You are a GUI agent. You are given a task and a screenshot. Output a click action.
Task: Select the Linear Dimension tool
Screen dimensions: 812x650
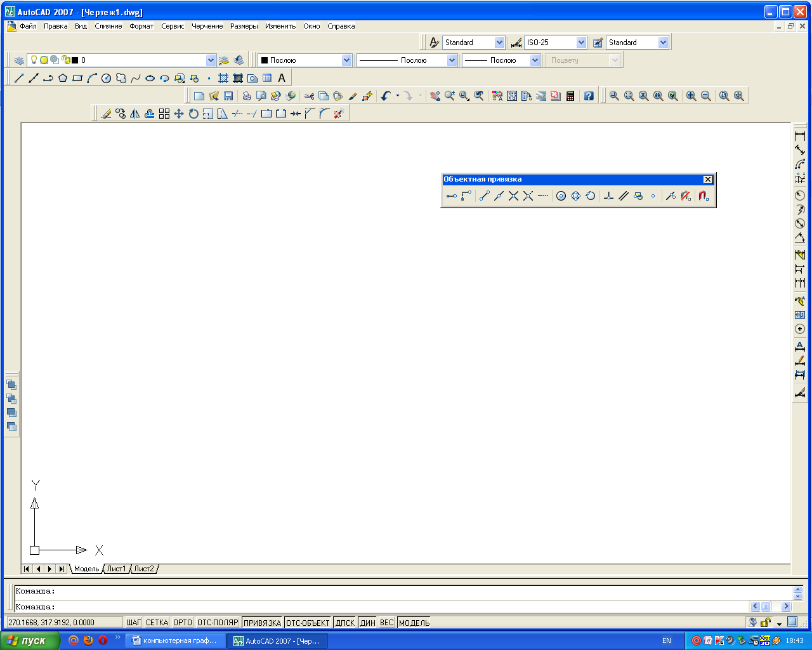800,136
